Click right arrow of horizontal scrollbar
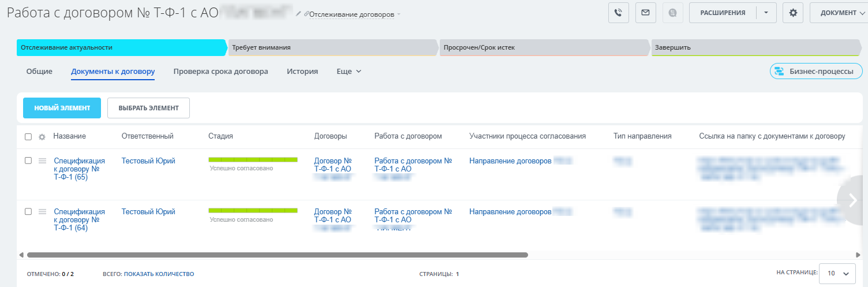Viewport: 868px width, 287px height. point(858,254)
